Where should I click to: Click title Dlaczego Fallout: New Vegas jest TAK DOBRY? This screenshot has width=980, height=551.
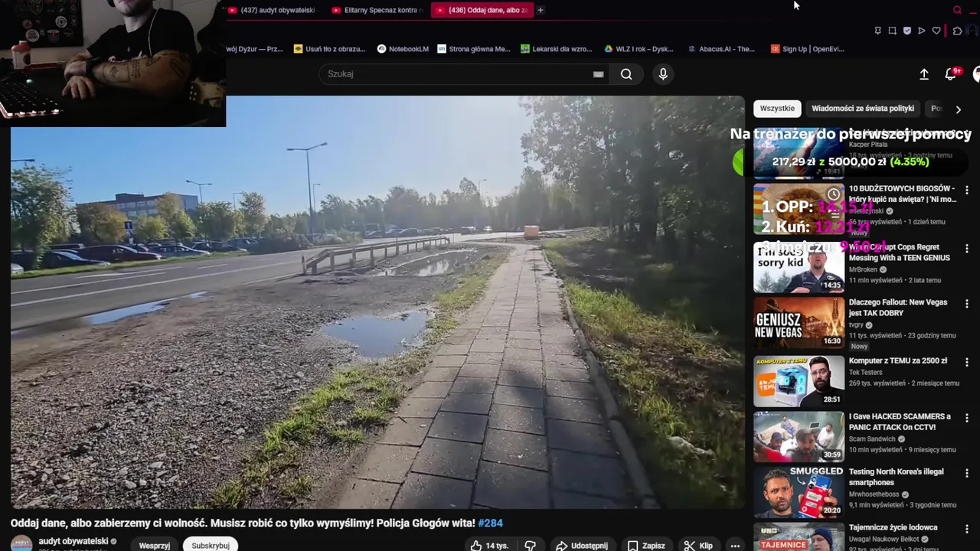point(898,308)
